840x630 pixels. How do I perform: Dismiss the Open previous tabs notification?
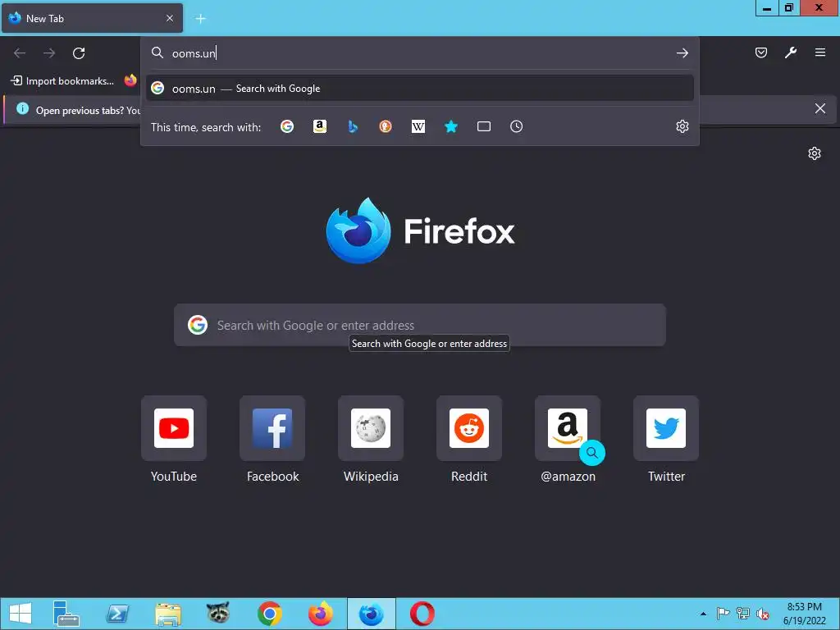tap(819, 109)
